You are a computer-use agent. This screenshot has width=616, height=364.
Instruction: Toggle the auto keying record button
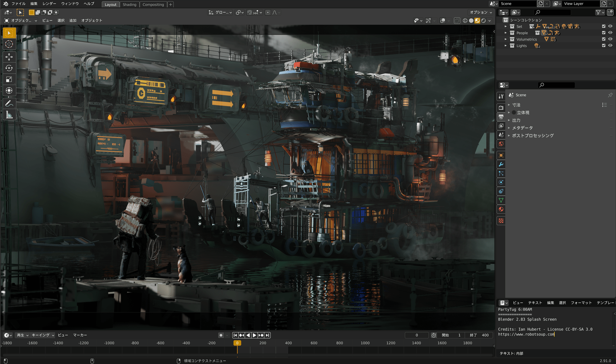click(221, 335)
